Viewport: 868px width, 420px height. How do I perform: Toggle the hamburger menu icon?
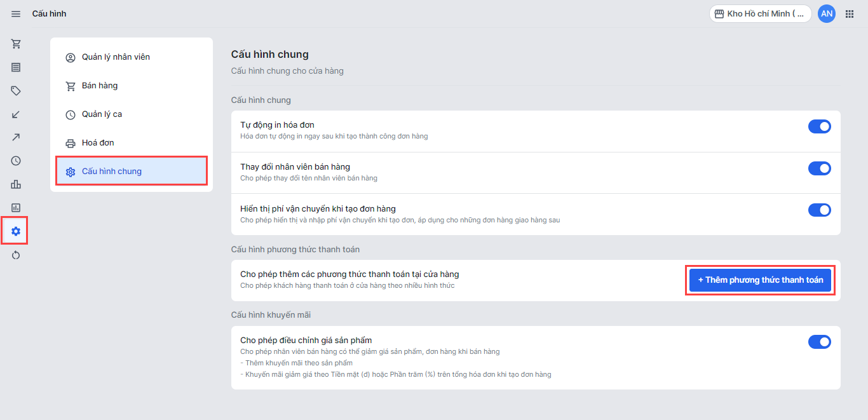(x=16, y=14)
